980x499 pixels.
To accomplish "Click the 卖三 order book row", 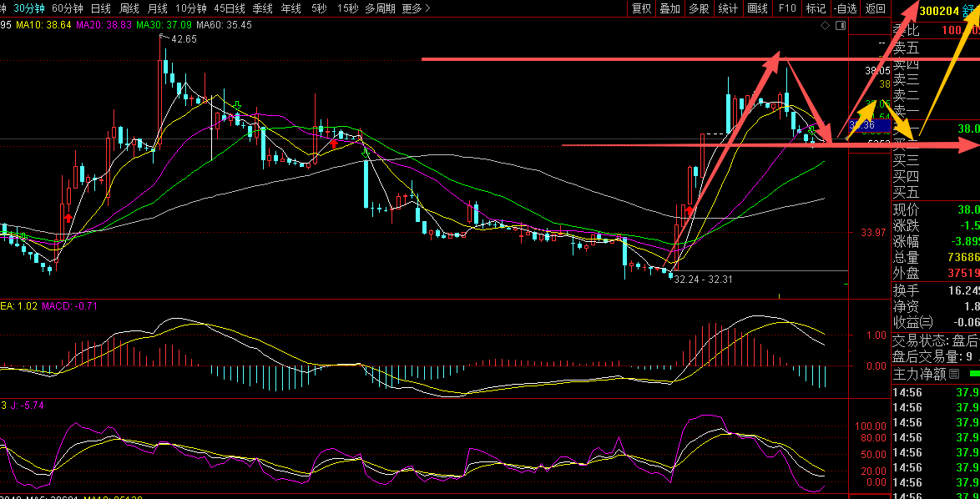I will (936, 79).
